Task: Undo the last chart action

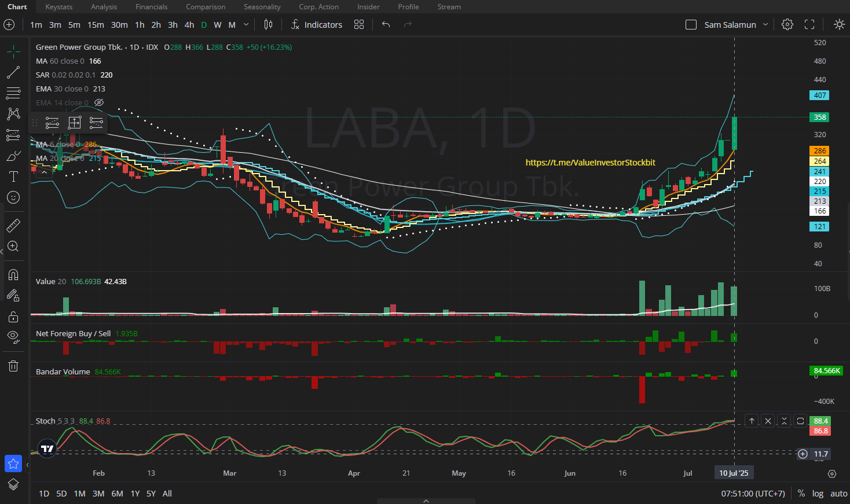Action: (x=386, y=24)
